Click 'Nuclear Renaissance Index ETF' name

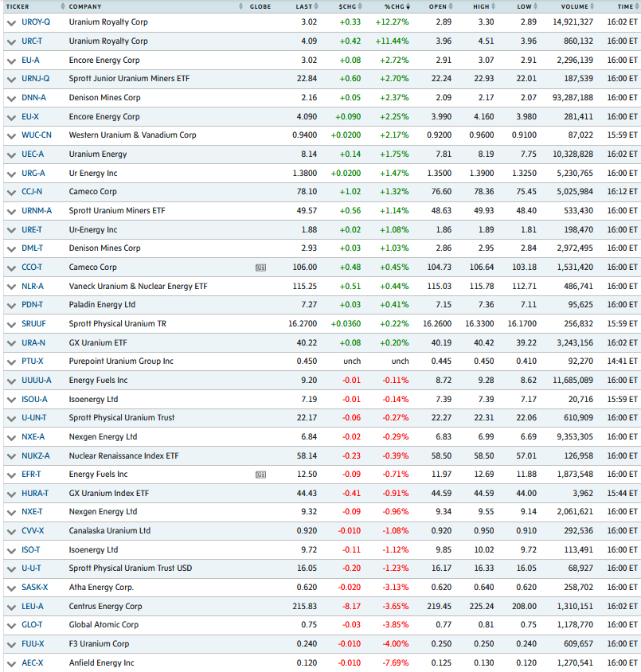click(124, 455)
